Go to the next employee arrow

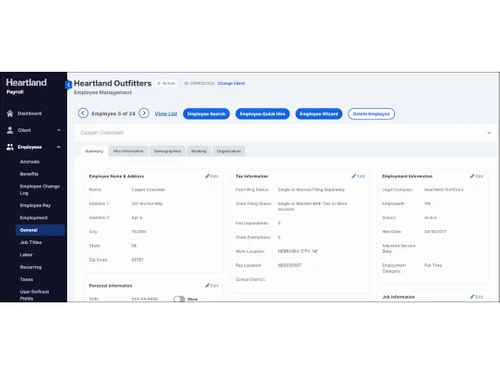[144, 113]
